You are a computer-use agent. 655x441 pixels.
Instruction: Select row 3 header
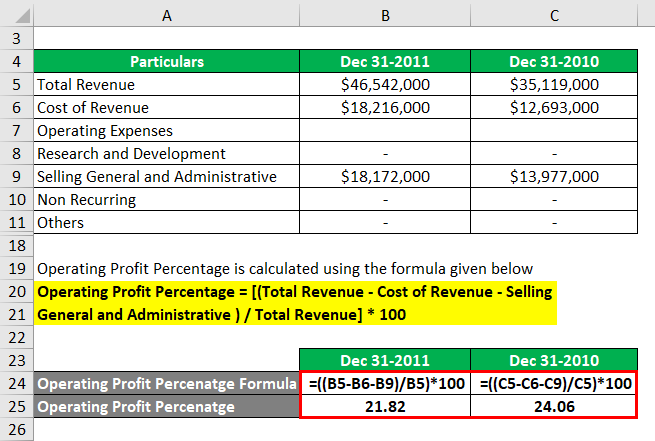[x=17, y=38]
